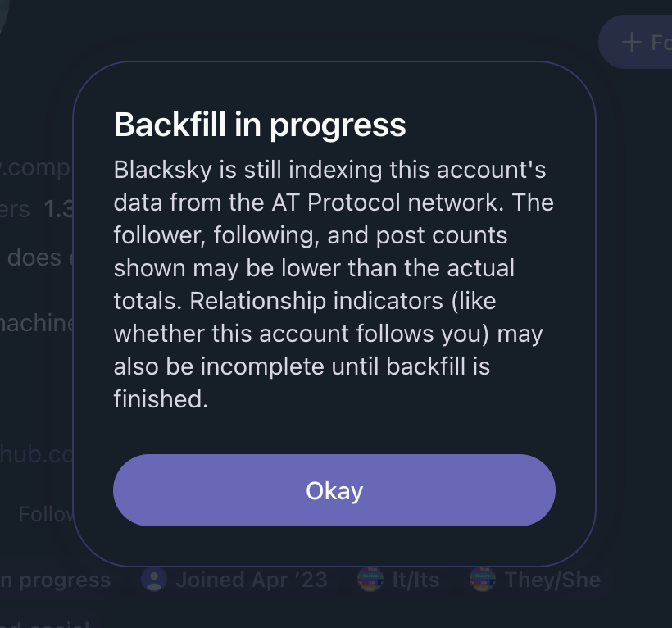
Task: Click the Joined Apr '23 text
Action: pyautogui.click(x=251, y=580)
